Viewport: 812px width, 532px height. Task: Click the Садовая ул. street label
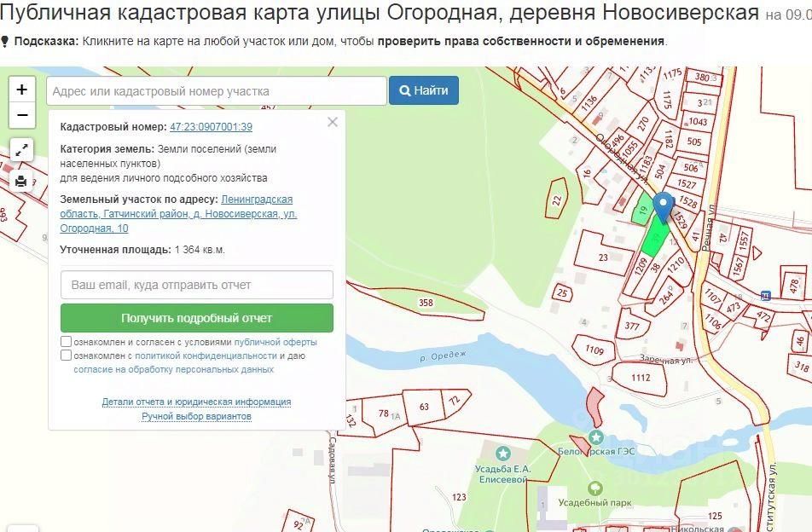point(333,460)
